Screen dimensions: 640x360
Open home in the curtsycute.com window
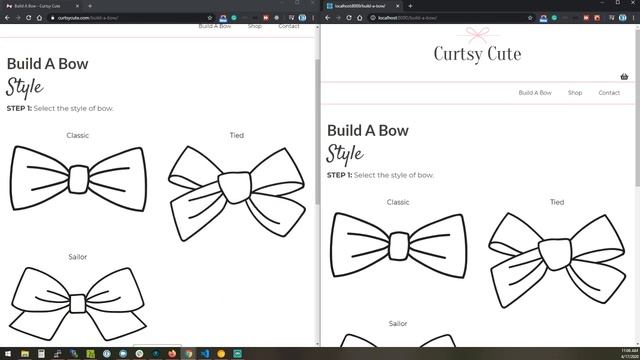[39, 18]
